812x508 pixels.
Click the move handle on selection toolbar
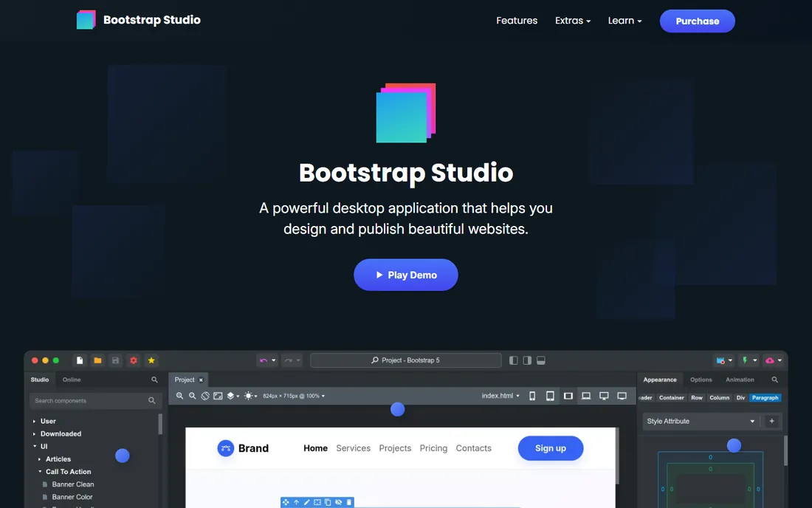coord(286,502)
